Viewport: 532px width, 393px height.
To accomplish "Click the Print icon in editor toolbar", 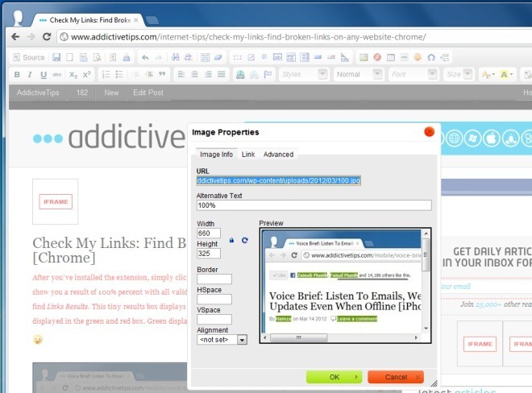I will [x=127, y=58].
